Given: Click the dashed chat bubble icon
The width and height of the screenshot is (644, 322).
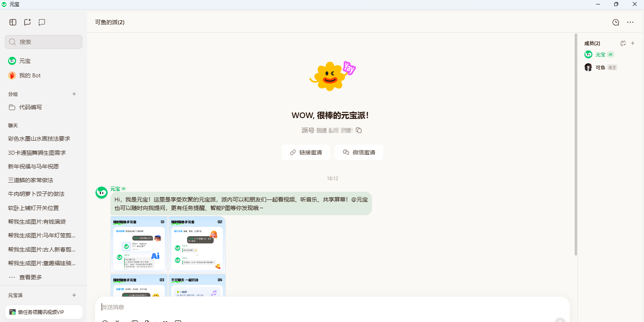Looking at the screenshot, I should (42, 22).
